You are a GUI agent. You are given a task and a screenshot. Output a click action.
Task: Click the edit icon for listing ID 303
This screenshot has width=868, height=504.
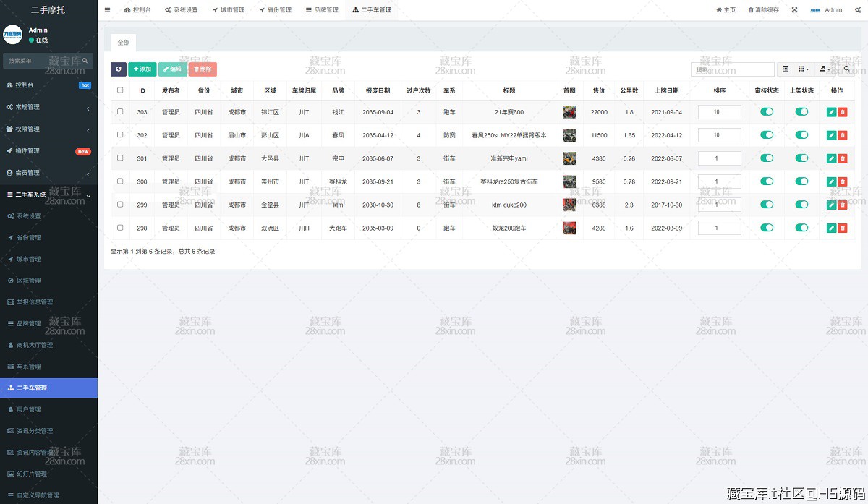(832, 111)
